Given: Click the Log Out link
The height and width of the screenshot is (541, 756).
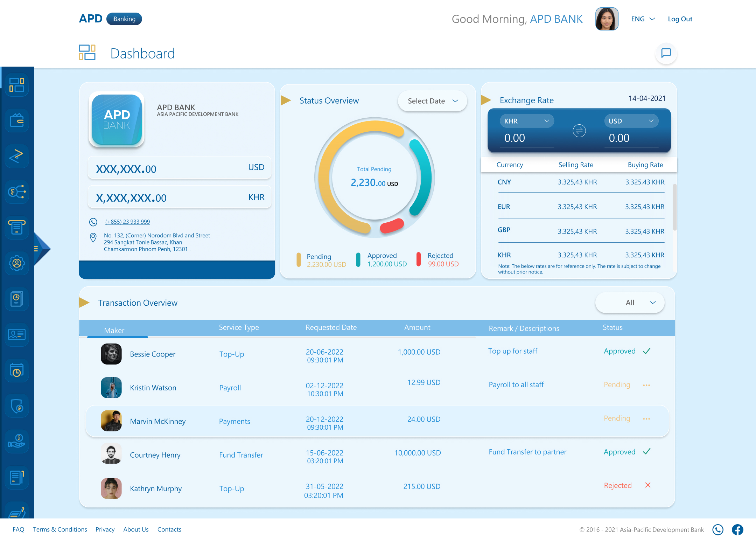Looking at the screenshot, I should click(x=680, y=19).
